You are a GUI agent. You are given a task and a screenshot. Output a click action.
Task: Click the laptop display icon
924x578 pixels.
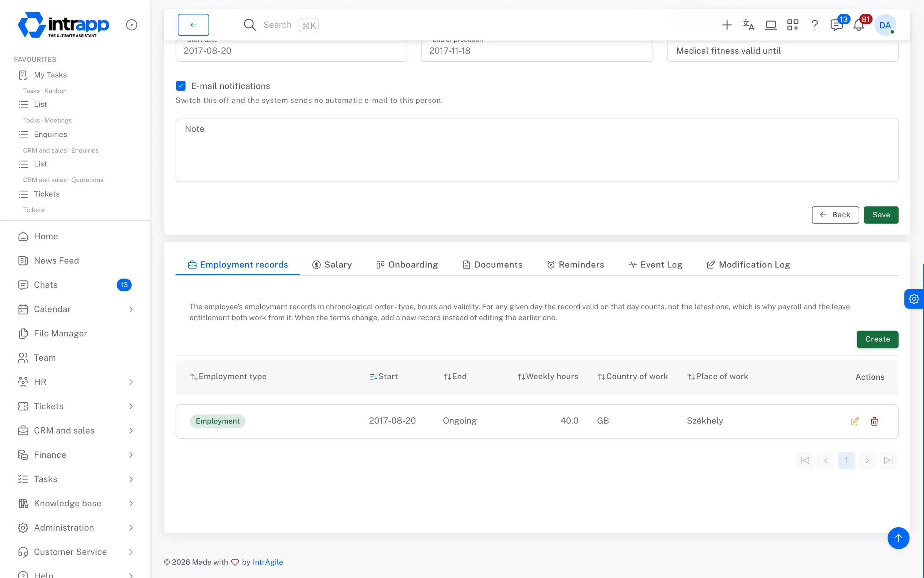[x=771, y=25]
